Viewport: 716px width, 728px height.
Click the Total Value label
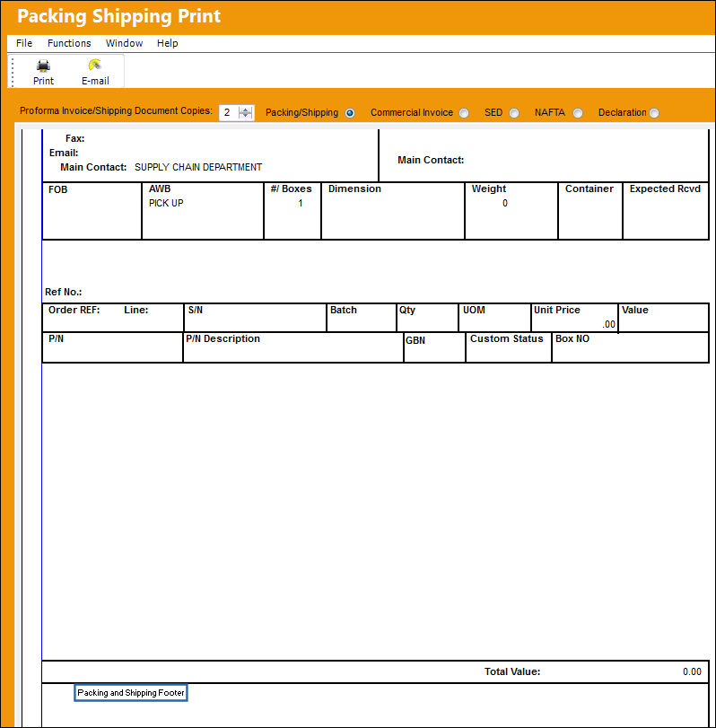point(512,671)
